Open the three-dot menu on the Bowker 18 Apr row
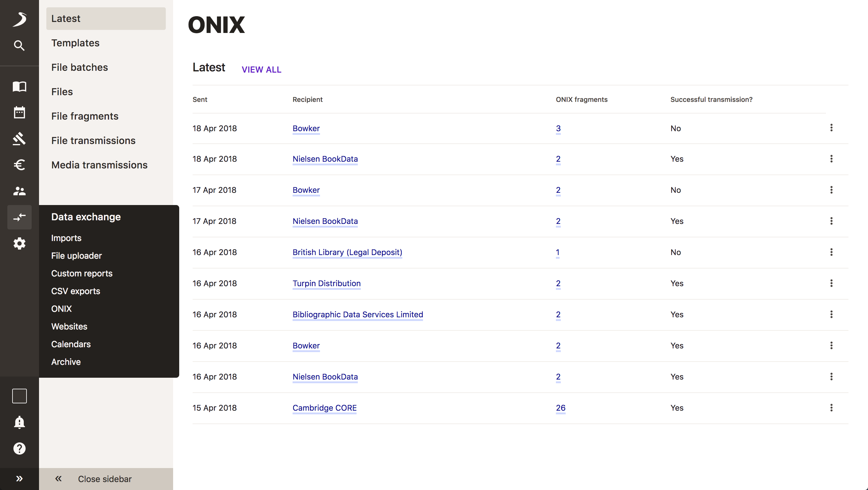This screenshot has height=490, width=868. click(832, 128)
